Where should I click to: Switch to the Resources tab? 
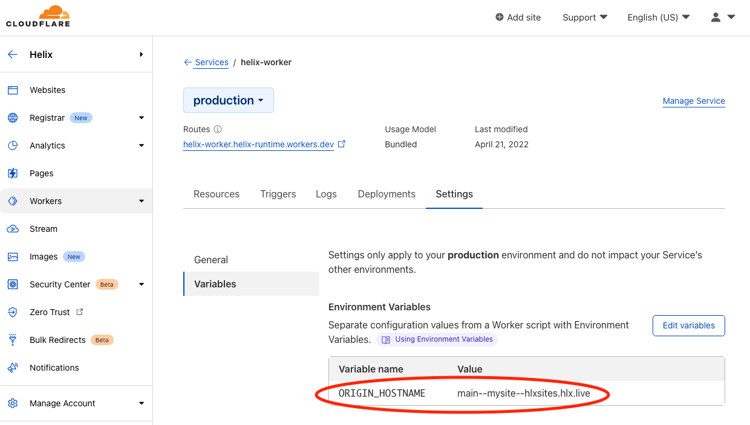click(x=216, y=194)
